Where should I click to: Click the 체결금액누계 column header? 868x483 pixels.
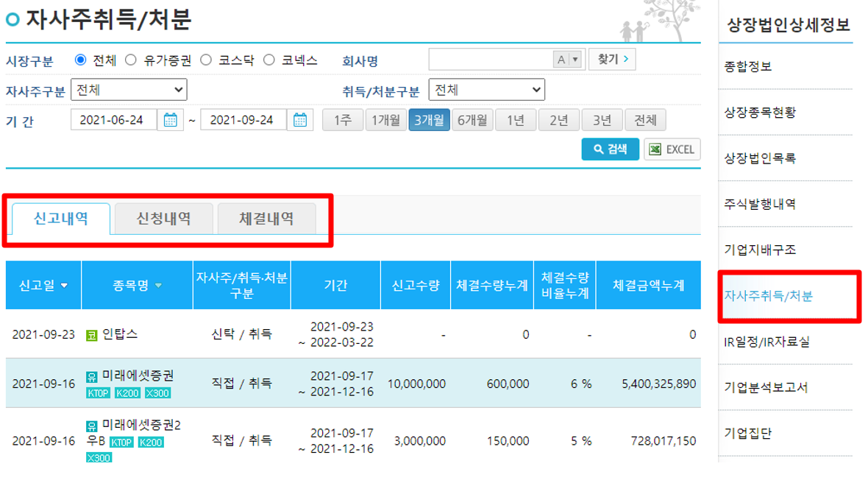pyautogui.click(x=648, y=285)
